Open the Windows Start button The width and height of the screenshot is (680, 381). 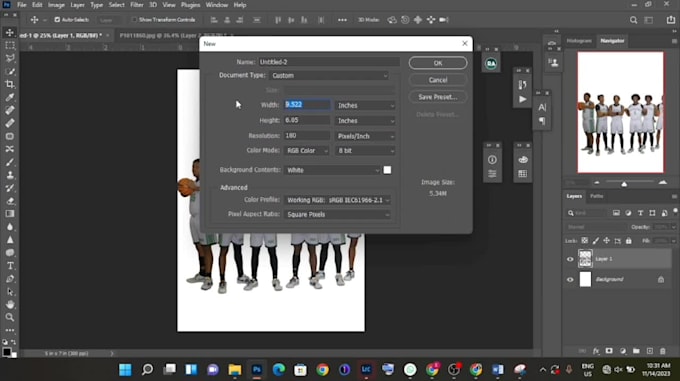(125, 370)
